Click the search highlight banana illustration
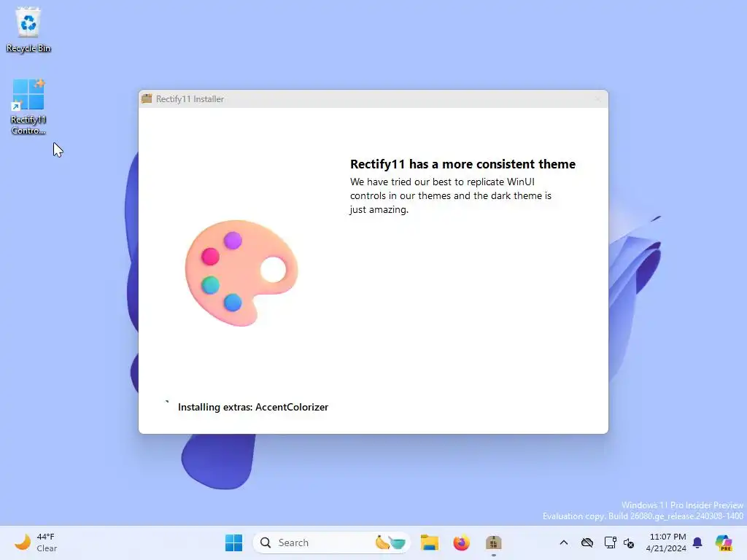 pyautogui.click(x=390, y=542)
